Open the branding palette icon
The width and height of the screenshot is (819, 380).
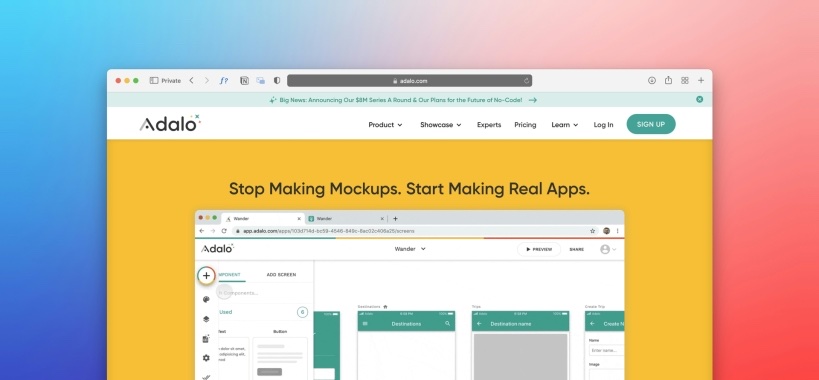pyautogui.click(x=206, y=300)
